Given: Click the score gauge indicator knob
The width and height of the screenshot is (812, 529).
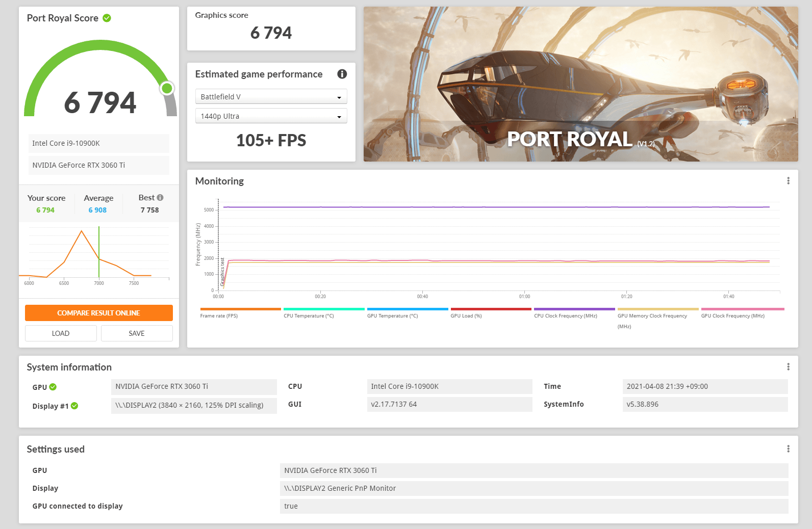Looking at the screenshot, I should [x=167, y=88].
